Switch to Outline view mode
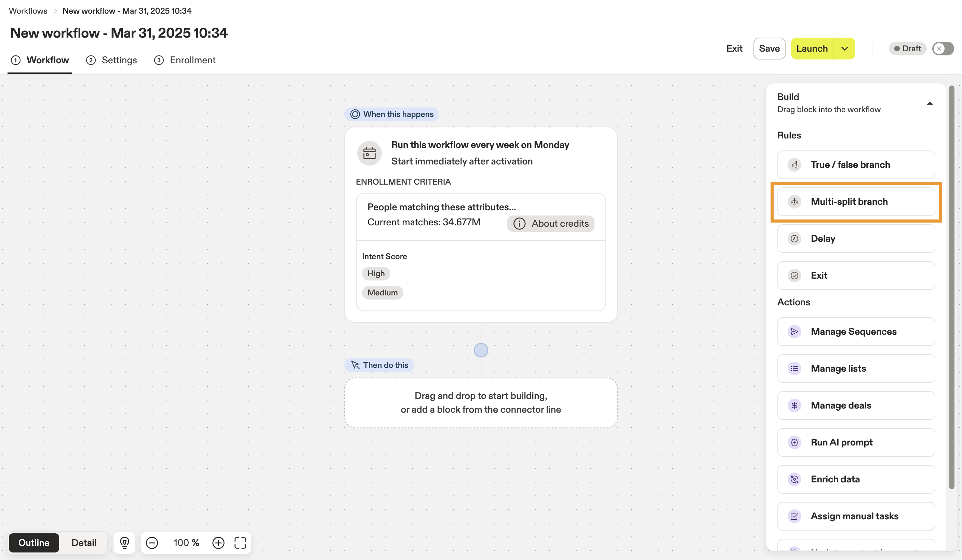The height and width of the screenshot is (560, 962). pyautogui.click(x=34, y=543)
